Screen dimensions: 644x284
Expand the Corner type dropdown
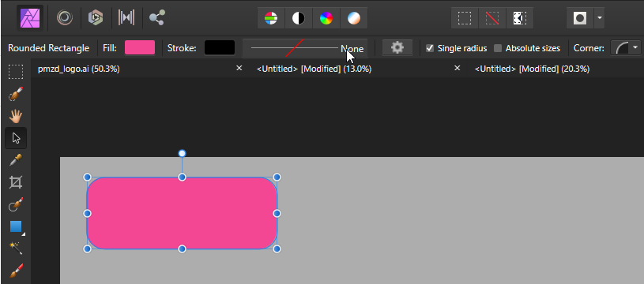(x=626, y=48)
